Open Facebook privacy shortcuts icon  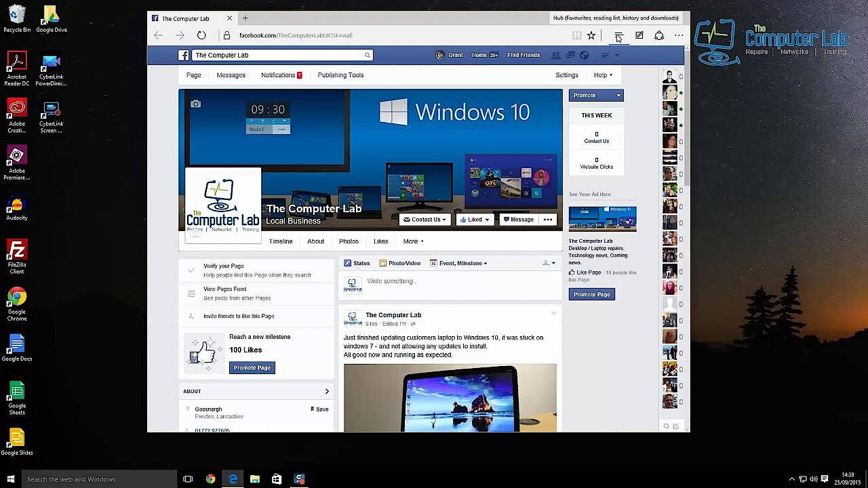click(x=605, y=55)
